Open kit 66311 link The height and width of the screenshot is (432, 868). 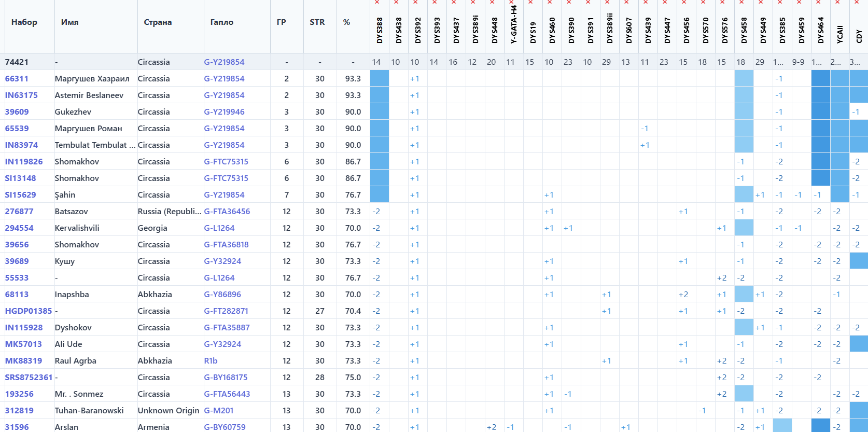(17, 79)
